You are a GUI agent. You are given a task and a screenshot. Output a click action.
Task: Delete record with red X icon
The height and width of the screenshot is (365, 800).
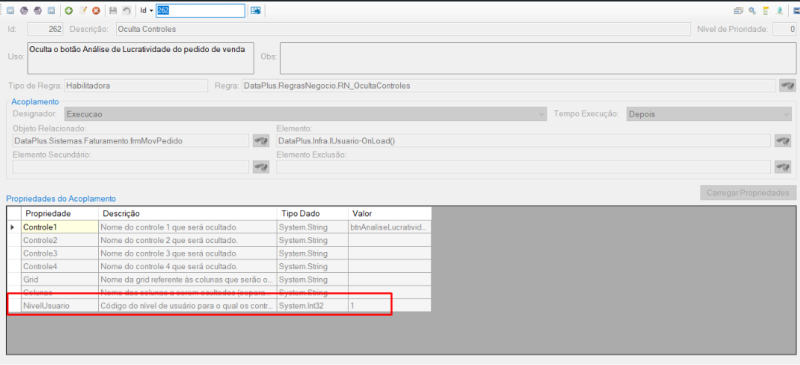tap(96, 11)
